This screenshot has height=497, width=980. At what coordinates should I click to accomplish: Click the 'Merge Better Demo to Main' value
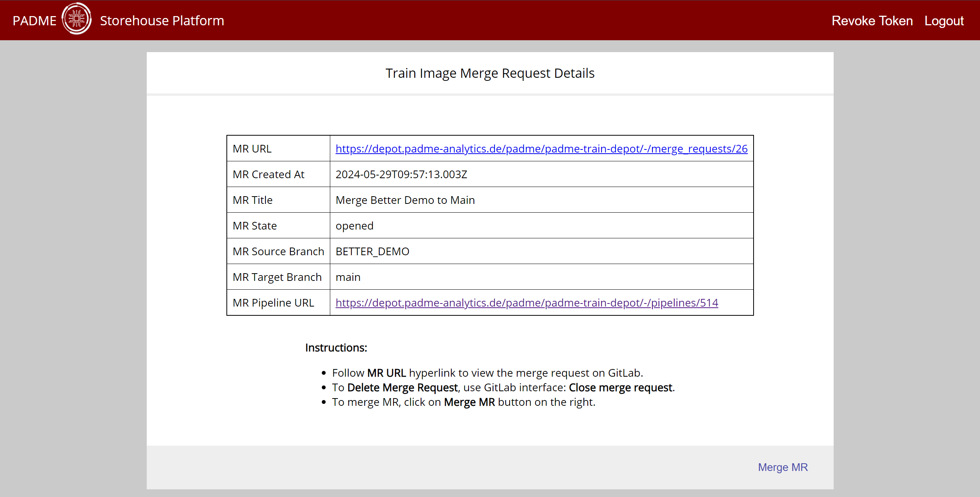405,200
